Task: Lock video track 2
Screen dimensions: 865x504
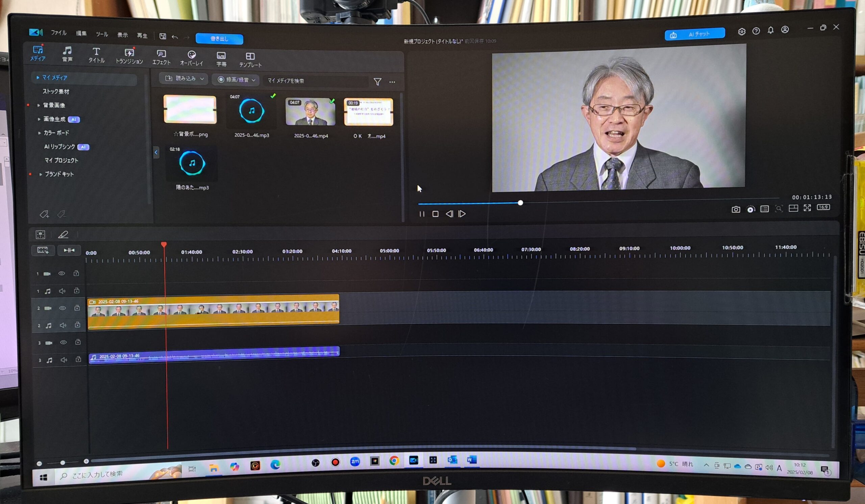Action: 77,308
